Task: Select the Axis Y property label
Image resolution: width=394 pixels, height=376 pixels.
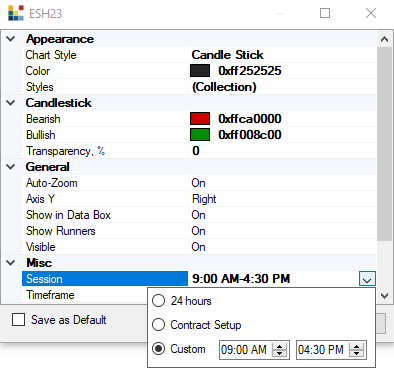Action: pos(40,199)
